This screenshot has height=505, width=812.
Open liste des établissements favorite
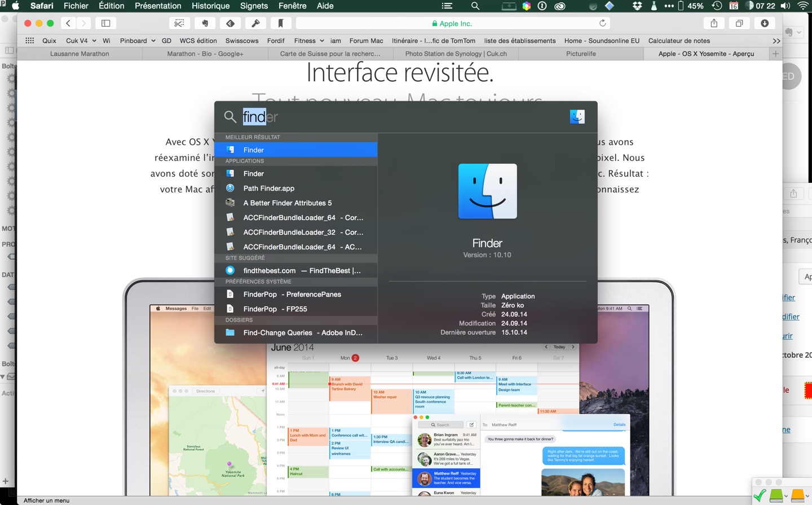point(520,41)
